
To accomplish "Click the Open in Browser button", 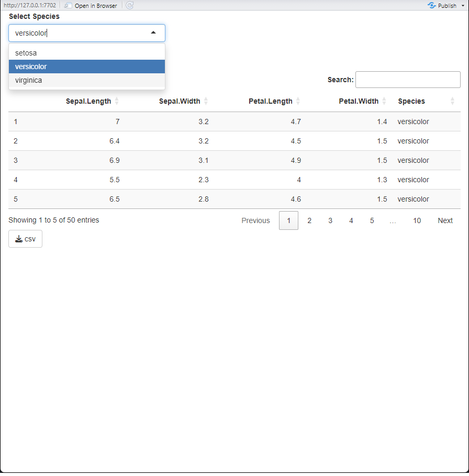I will [x=91, y=5].
